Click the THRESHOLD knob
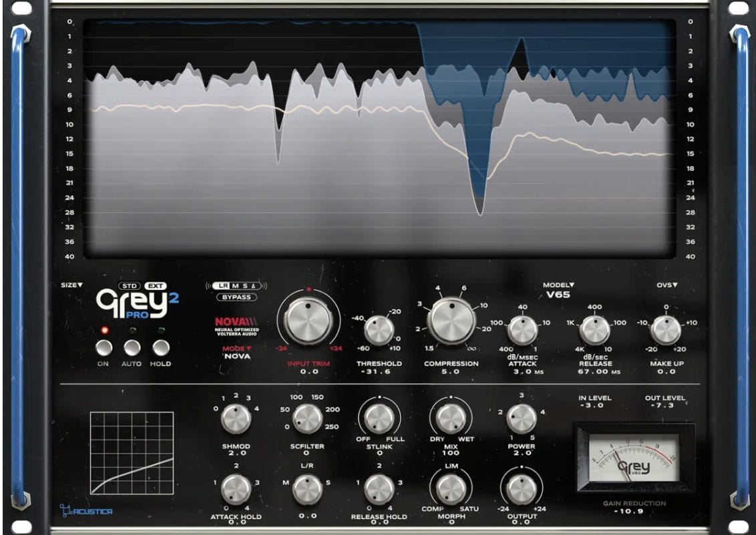 379,331
